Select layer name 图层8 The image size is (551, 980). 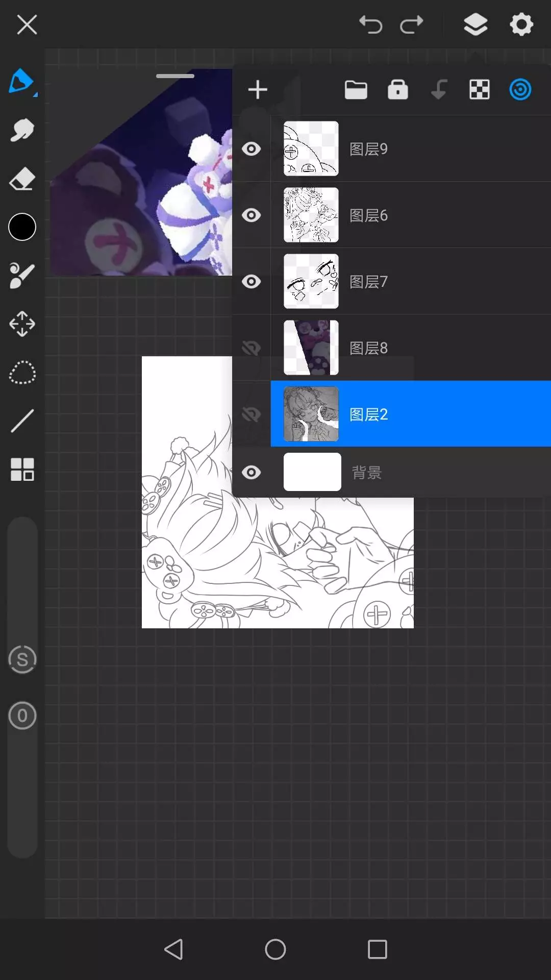(368, 348)
